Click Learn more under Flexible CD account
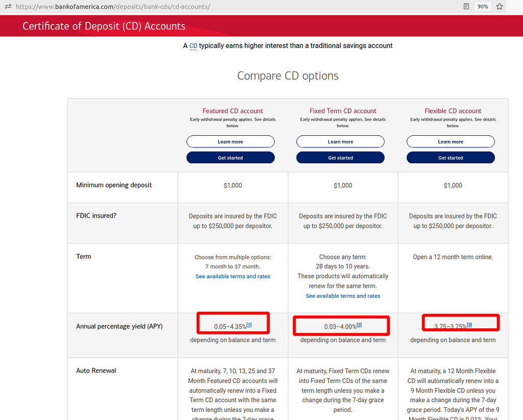523x420 pixels. (x=450, y=142)
